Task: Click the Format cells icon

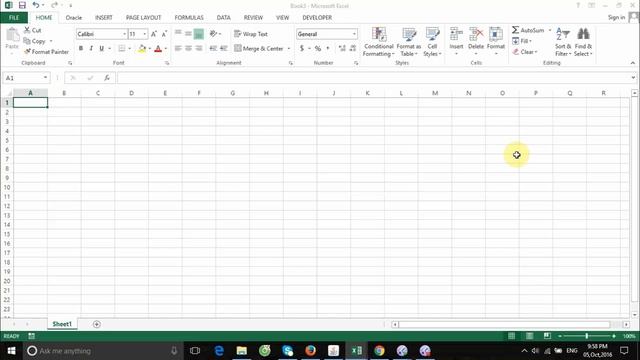Action: (496, 34)
